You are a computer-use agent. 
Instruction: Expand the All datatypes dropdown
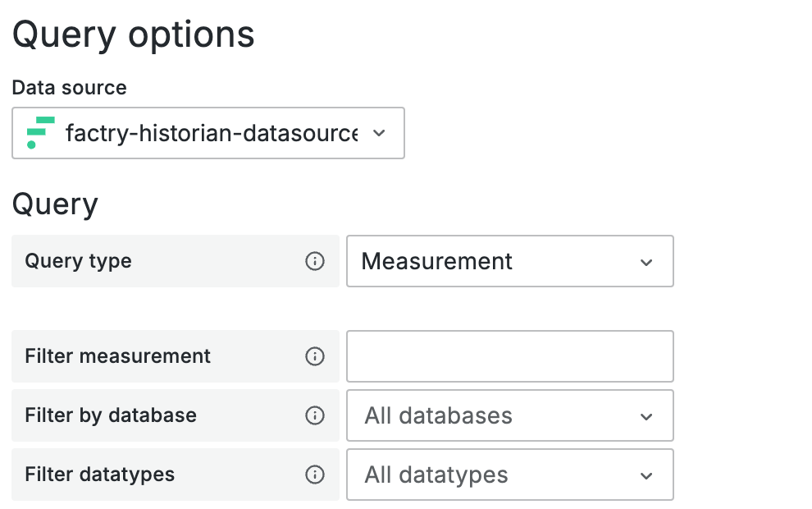510,475
